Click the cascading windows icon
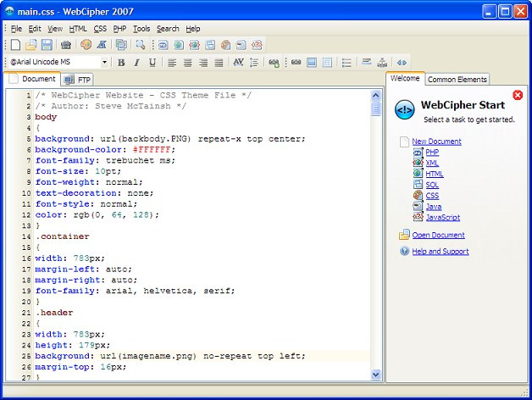The height and width of the screenshot is (400, 532). [x=121, y=45]
